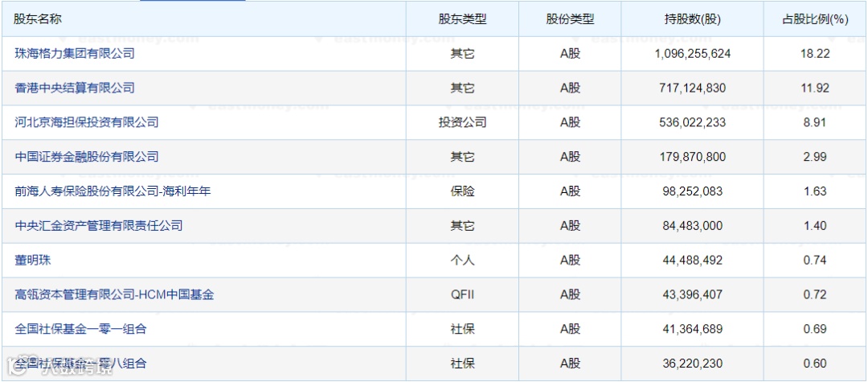The width and height of the screenshot is (868, 382).
Task: Select A股 in 董明珠 row
Action: pos(570,261)
